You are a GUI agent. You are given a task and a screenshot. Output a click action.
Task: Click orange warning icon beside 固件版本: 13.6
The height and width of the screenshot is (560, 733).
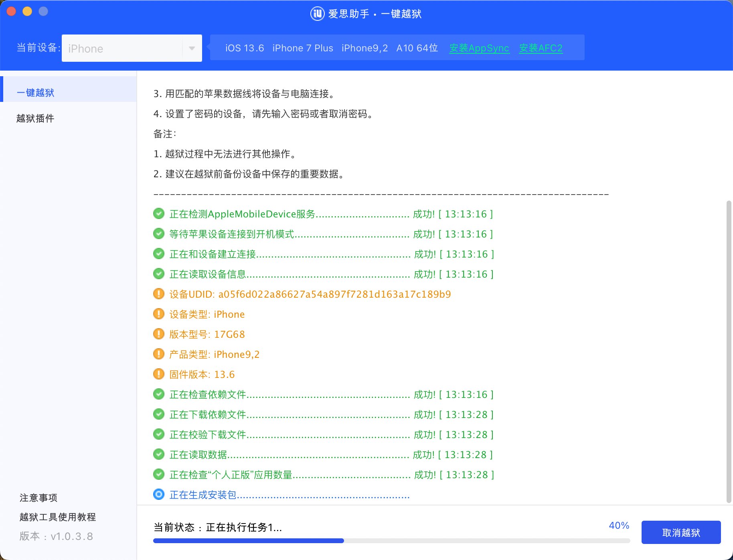159,374
